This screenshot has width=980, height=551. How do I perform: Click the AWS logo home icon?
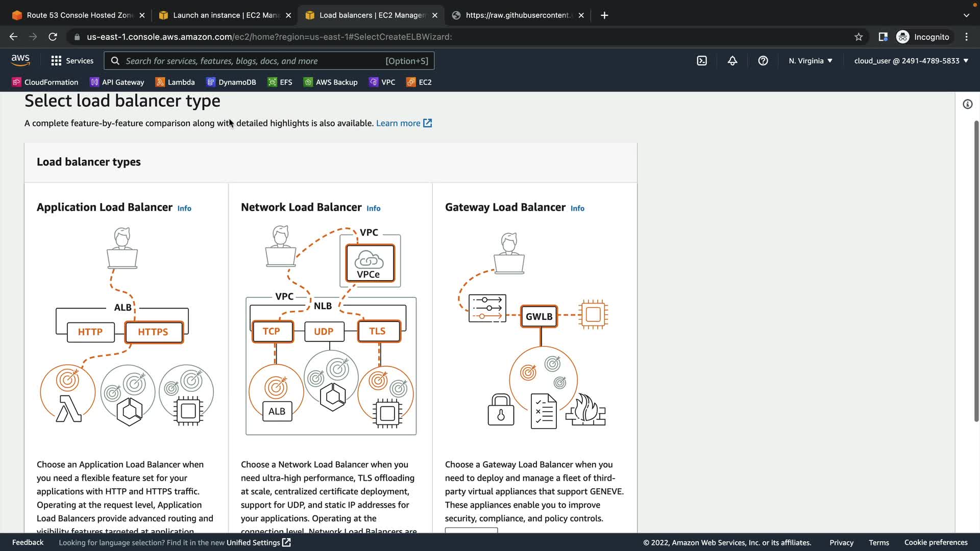tap(20, 60)
